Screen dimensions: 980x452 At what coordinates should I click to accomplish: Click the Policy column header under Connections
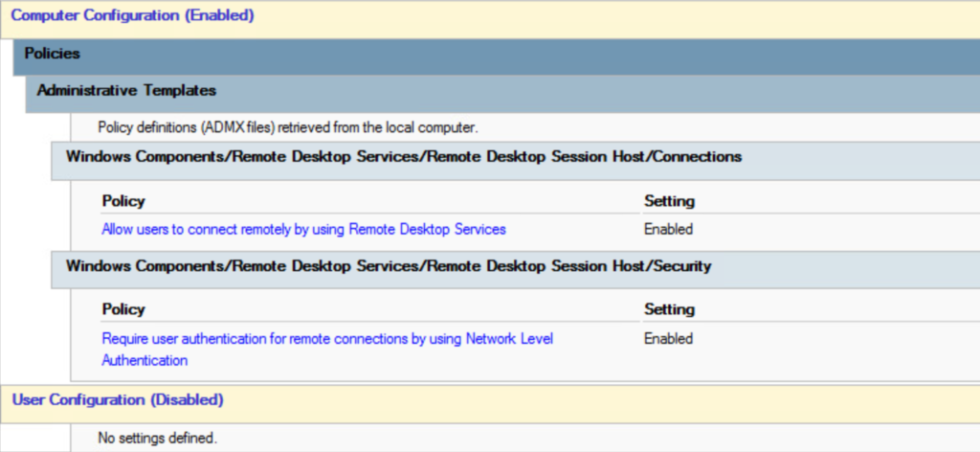coord(123,202)
